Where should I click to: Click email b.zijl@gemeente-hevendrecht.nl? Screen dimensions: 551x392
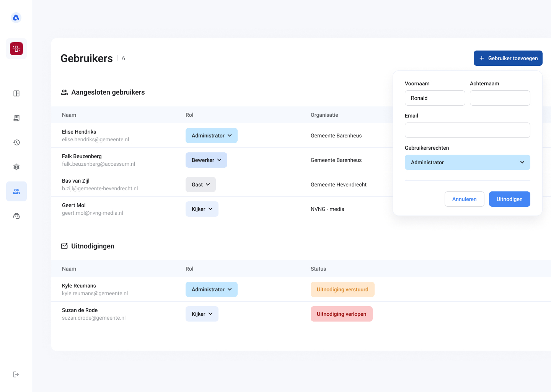click(100, 188)
